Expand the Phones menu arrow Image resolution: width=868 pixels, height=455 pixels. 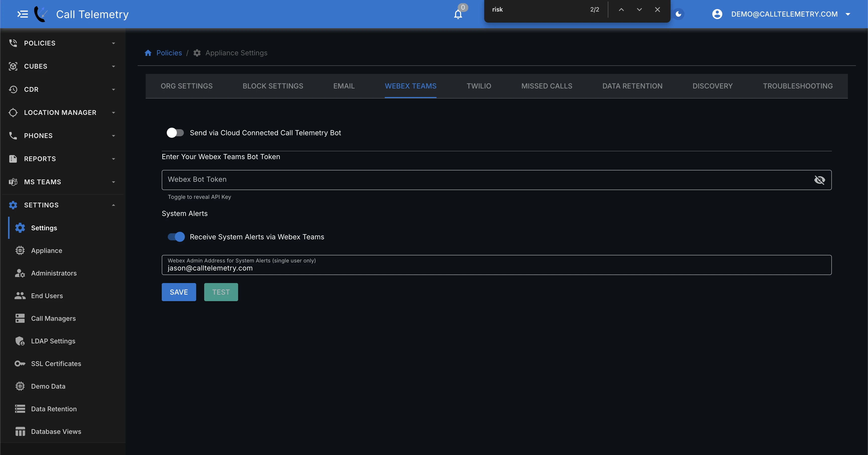click(x=114, y=135)
